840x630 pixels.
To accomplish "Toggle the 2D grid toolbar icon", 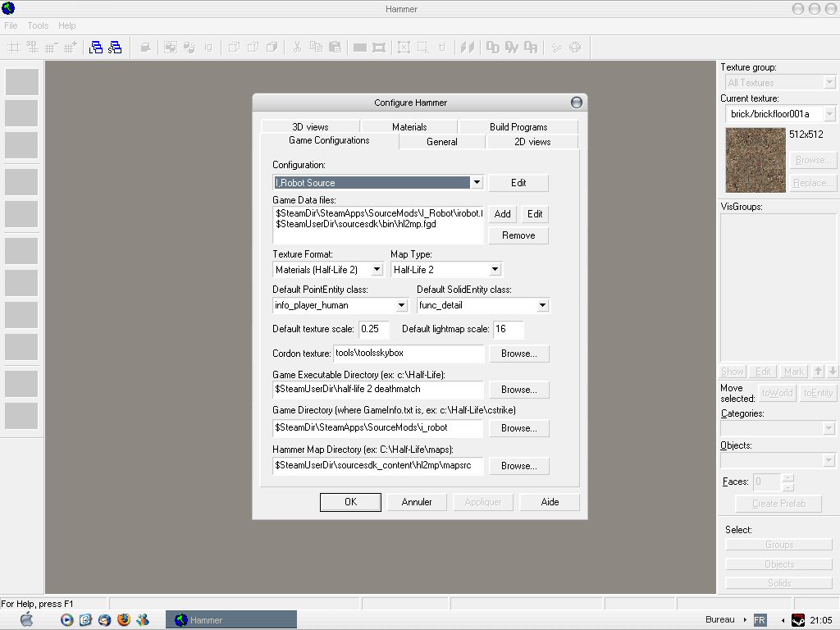I will click(x=13, y=48).
